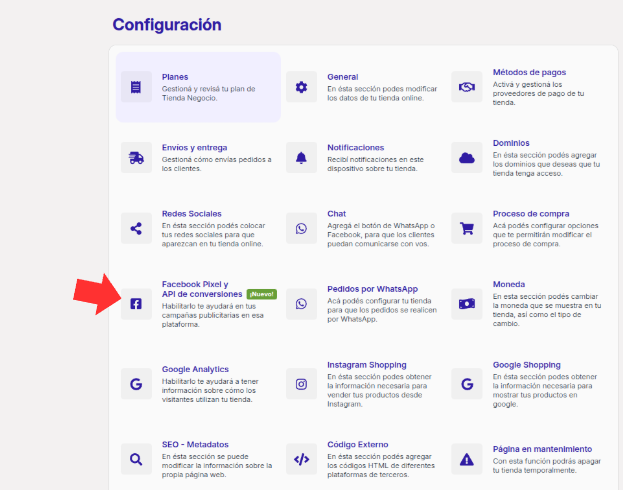Viewport: 623px width, 490px height.
Task: Click text 'Gestioná y revisá tu plan'
Action: pyautogui.click(x=203, y=89)
